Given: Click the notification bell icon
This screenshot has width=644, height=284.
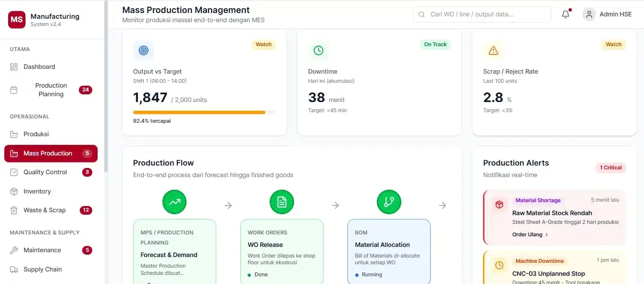Looking at the screenshot, I should [566, 14].
